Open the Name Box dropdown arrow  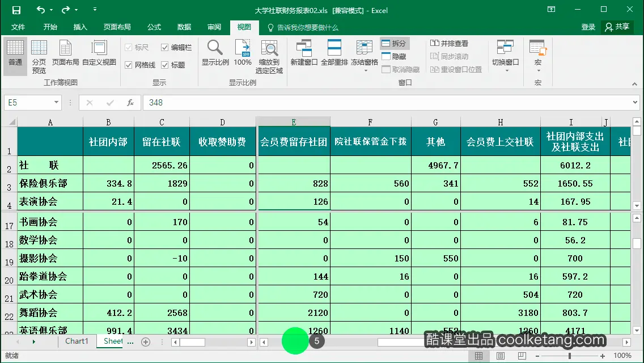point(56,102)
